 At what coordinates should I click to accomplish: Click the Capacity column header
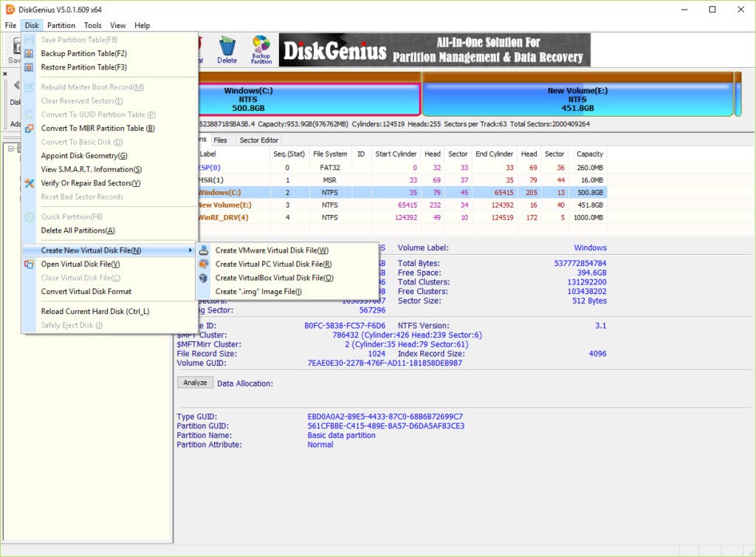pyautogui.click(x=590, y=154)
